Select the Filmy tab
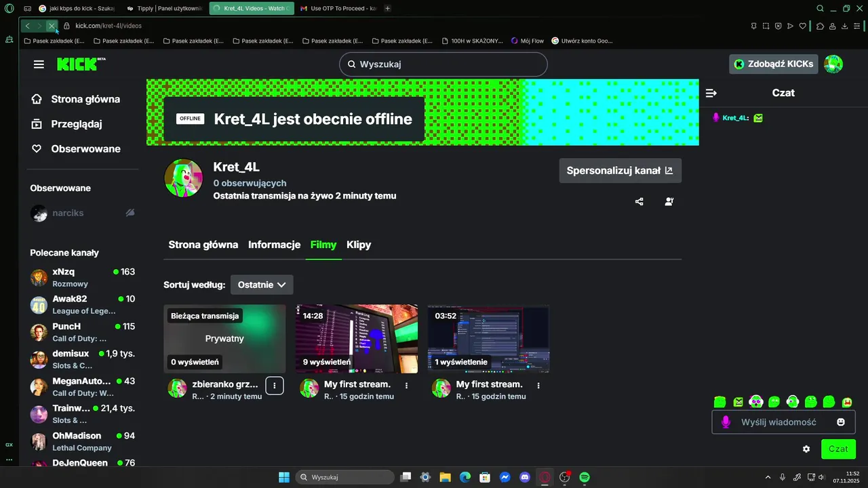 click(x=323, y=245)
